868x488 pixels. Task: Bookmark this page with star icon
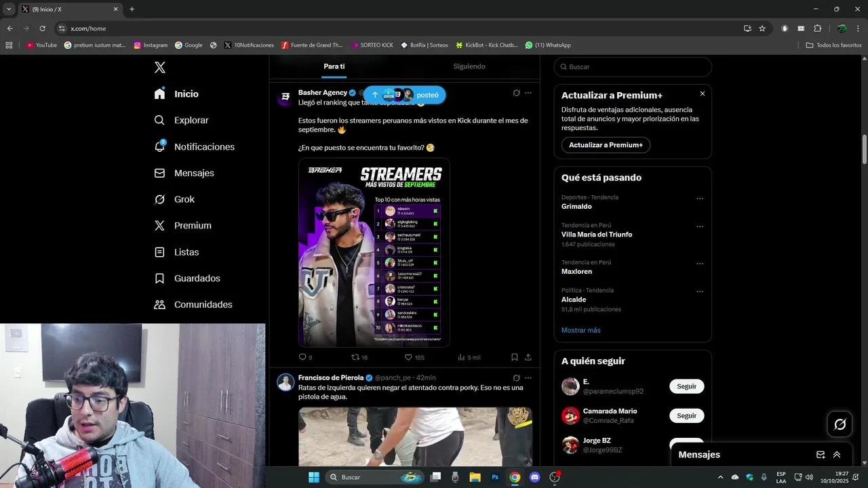pos(762,28)
